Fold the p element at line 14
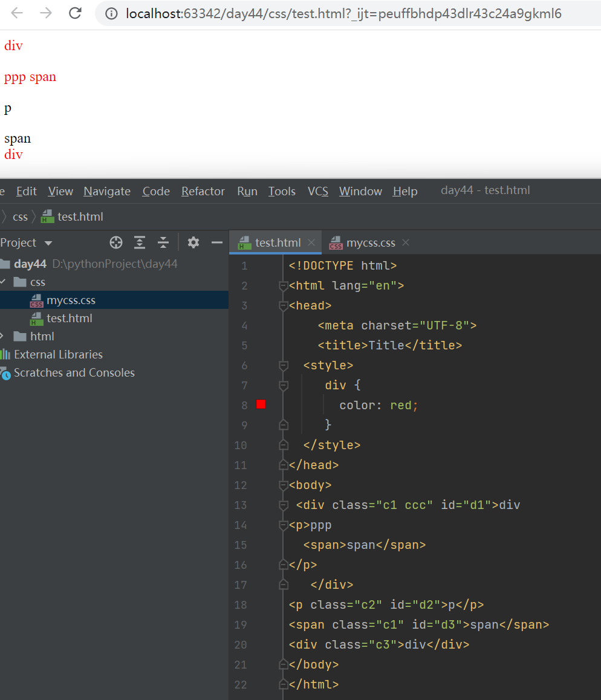 (283, 525)
